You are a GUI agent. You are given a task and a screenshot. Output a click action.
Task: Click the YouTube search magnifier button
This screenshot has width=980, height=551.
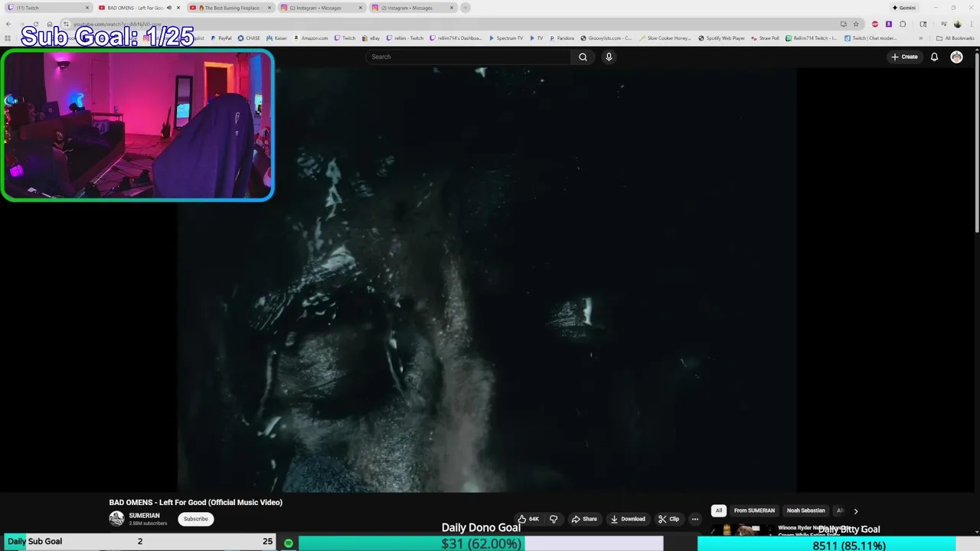[583, 57]
